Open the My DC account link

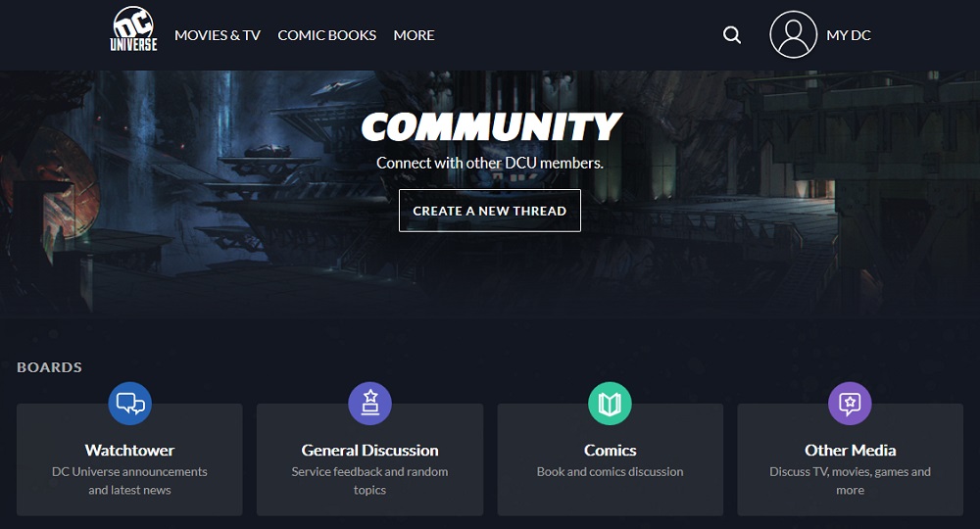tap(848, 35)
